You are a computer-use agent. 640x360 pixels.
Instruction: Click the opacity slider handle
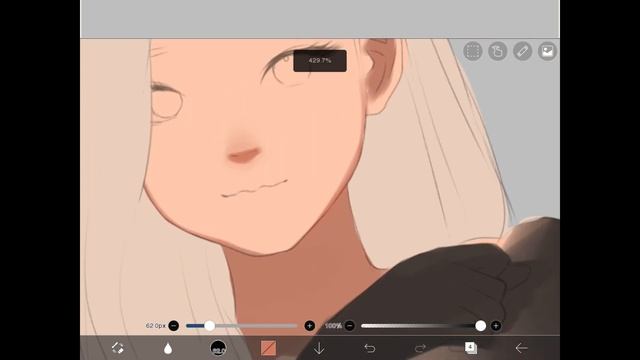point(480,326)
